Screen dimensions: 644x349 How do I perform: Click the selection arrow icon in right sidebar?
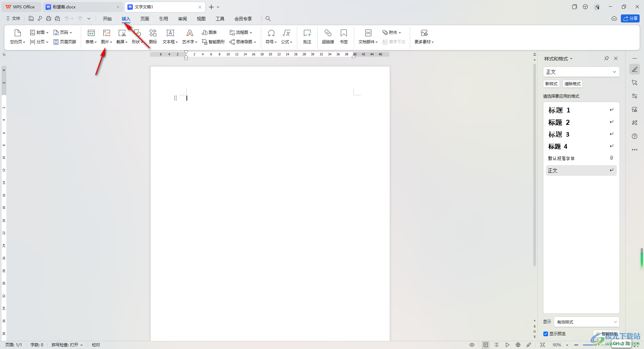[x=635, y=83]
